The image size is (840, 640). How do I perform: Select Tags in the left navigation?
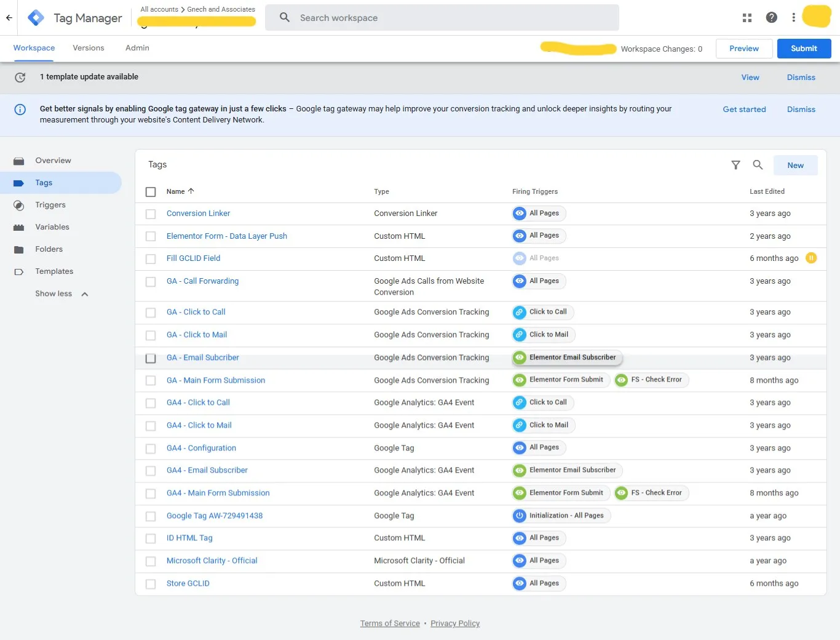coord(61,183)
